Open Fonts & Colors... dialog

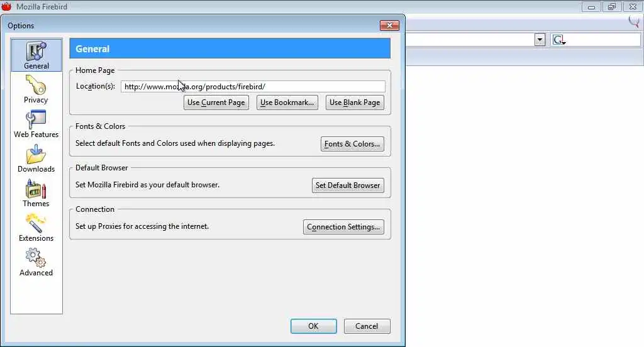(352, 144)
